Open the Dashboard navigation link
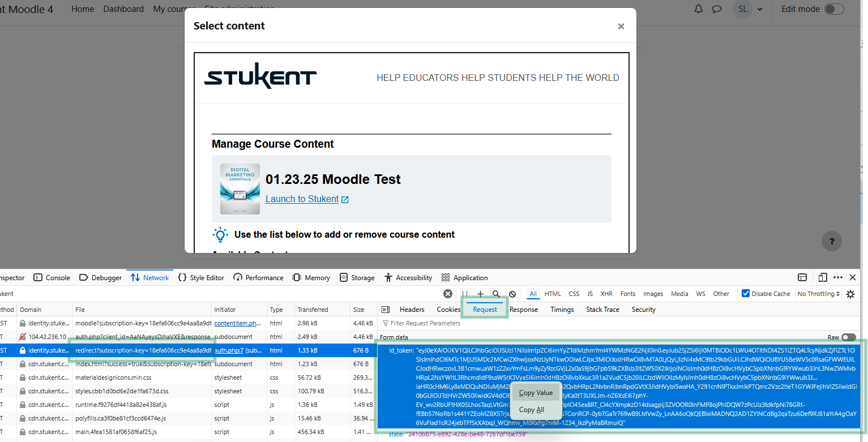The width and height of the screenshot is (868, 442). pos(123,9)
